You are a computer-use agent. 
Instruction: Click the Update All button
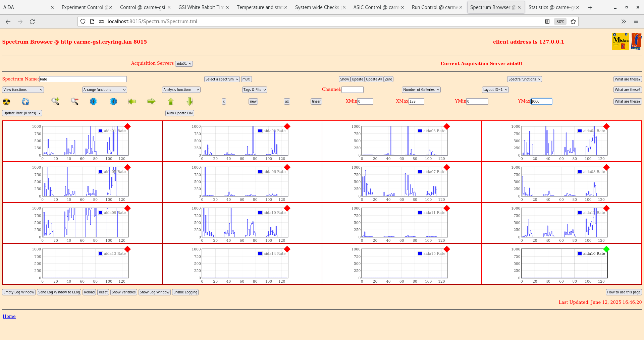coord(374,79)
